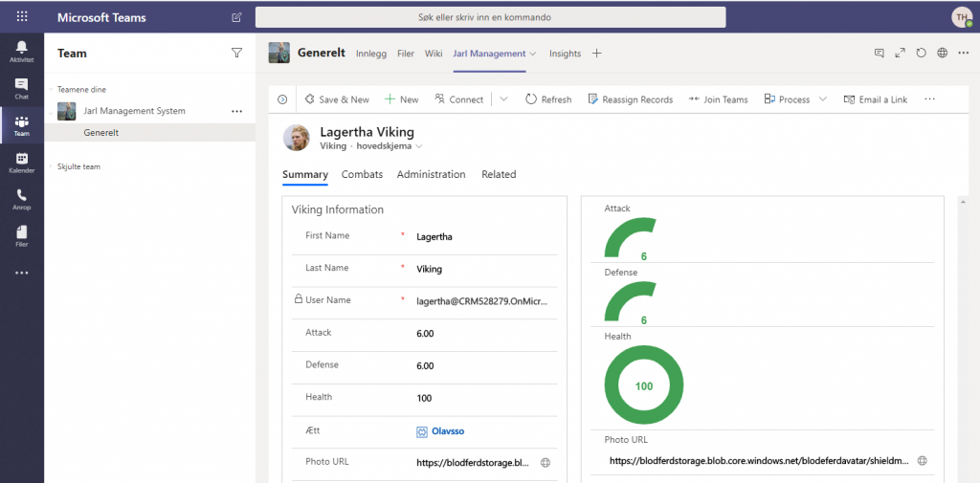Click the Health ring gauge
The height and width of the screenshot is (483, 980).
pyautogui.click(x=644, y=385)
